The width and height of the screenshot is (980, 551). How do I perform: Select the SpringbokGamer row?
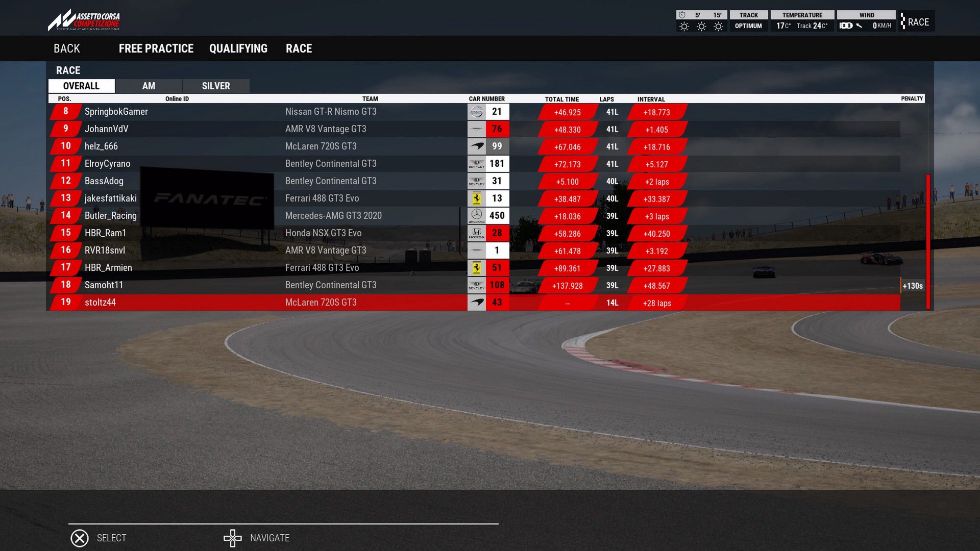coord(475,112)
